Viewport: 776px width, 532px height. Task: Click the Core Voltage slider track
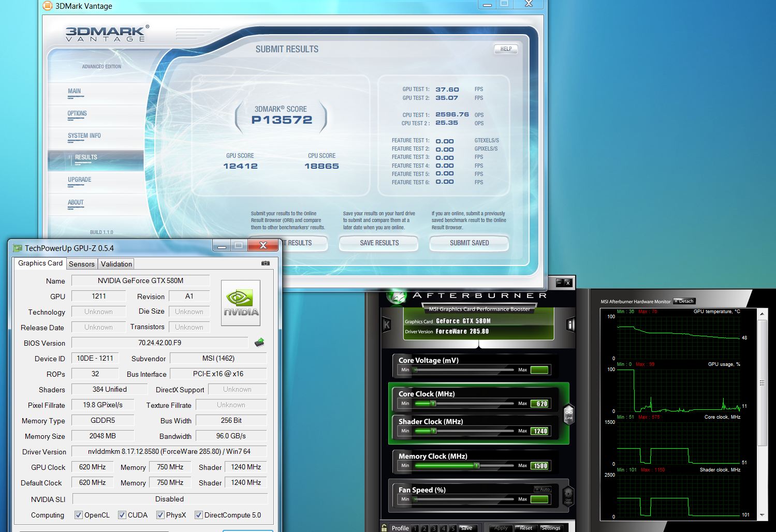[x=464, y=370]
